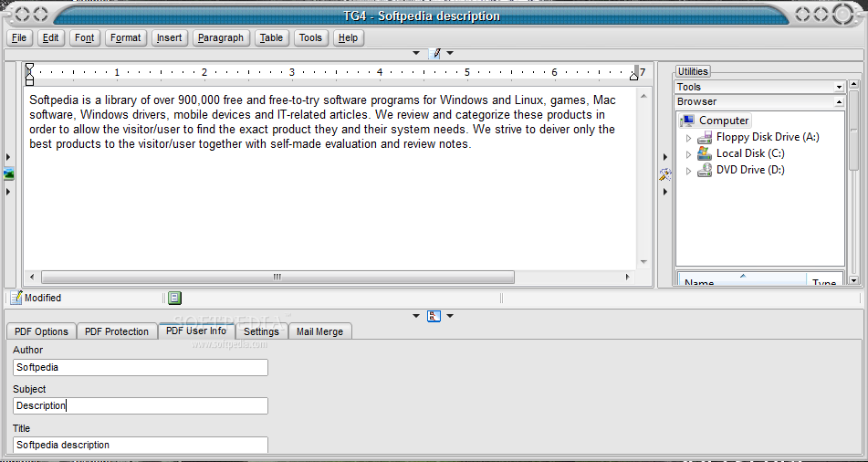Open the Help menu
This screenshot has width=868, height=462.
click(x=348, y=37)
